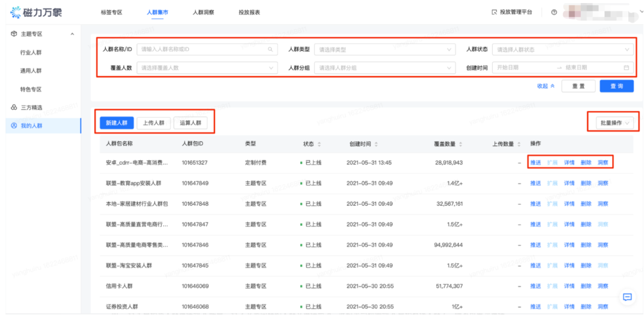Click the 信用卡人群 name cell
The width and height of the screenshot is (644, 315).
tap(120, 286)
